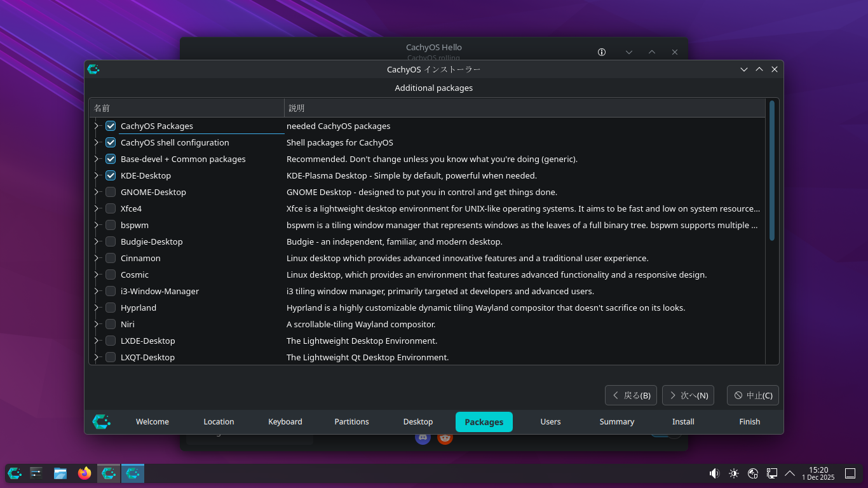868x488 pixels.
Task: Go to the Partitions step tab
Action: [351, 422]
